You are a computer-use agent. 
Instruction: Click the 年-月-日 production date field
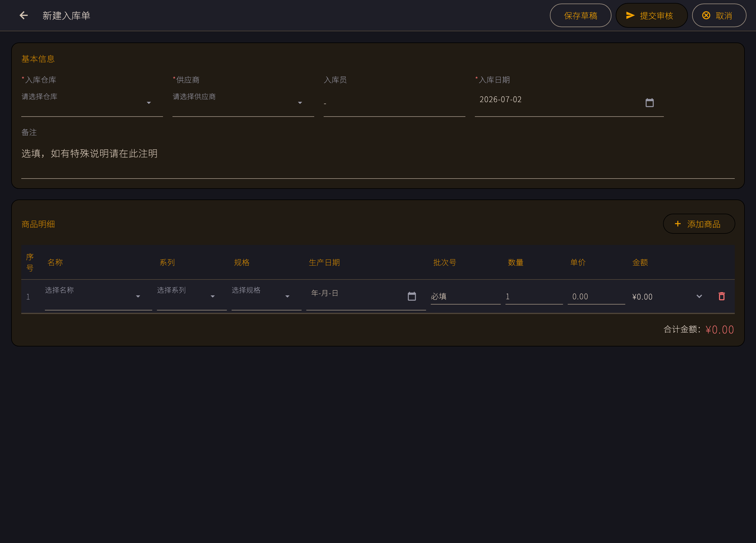click(x=366, y=297)
